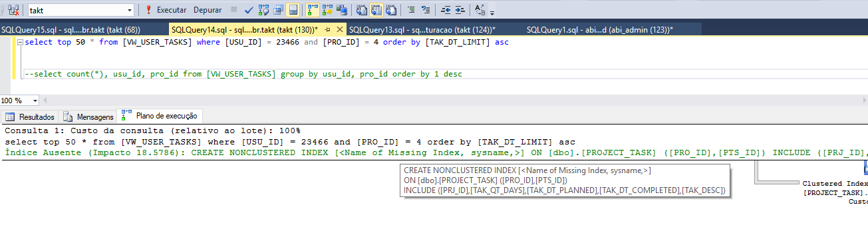
Task: Pin the SQLQuery14.sql tab
Action: [x=328, y=30]
